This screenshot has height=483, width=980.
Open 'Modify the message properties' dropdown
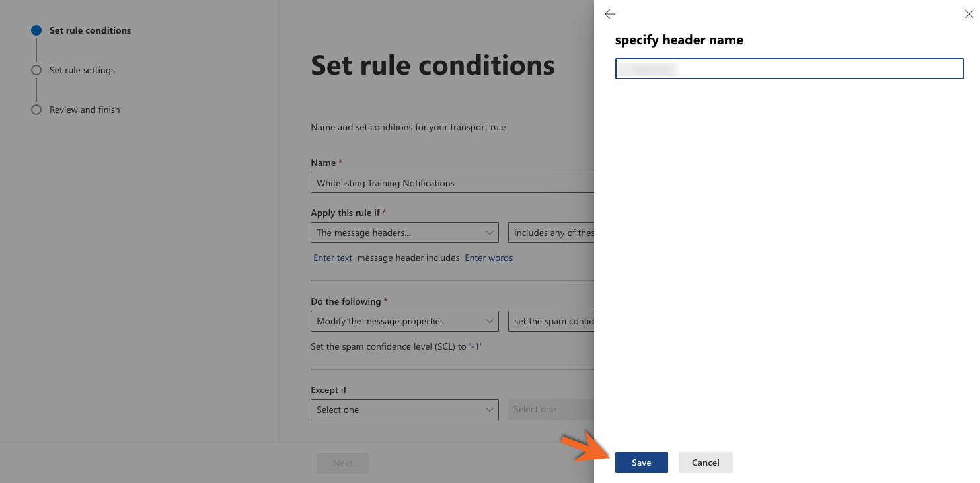coord(404,321)
